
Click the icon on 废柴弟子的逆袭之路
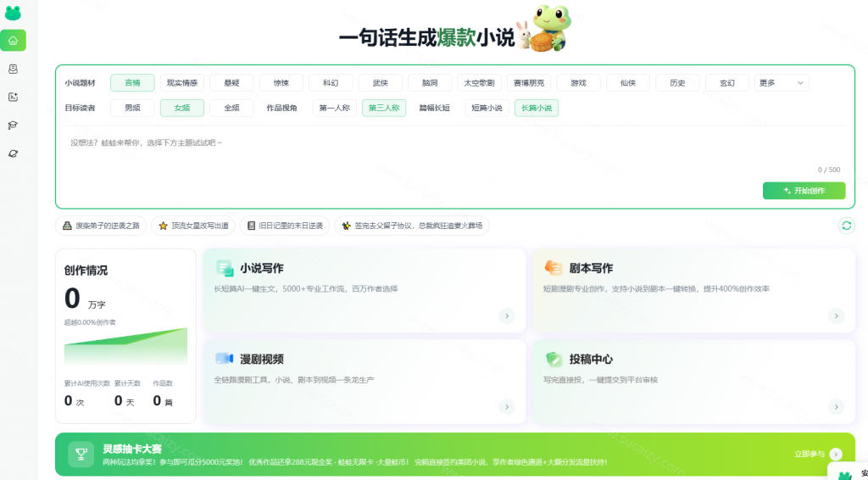point(67,226)
